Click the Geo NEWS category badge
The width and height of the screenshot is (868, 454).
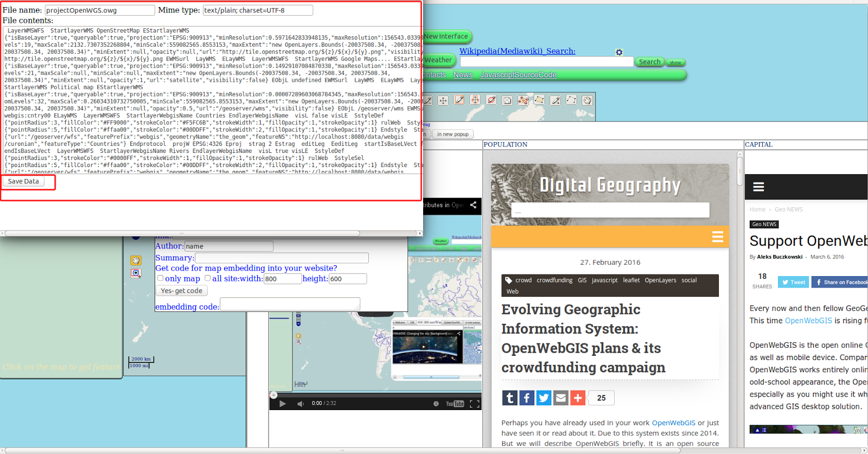[764, 225]
